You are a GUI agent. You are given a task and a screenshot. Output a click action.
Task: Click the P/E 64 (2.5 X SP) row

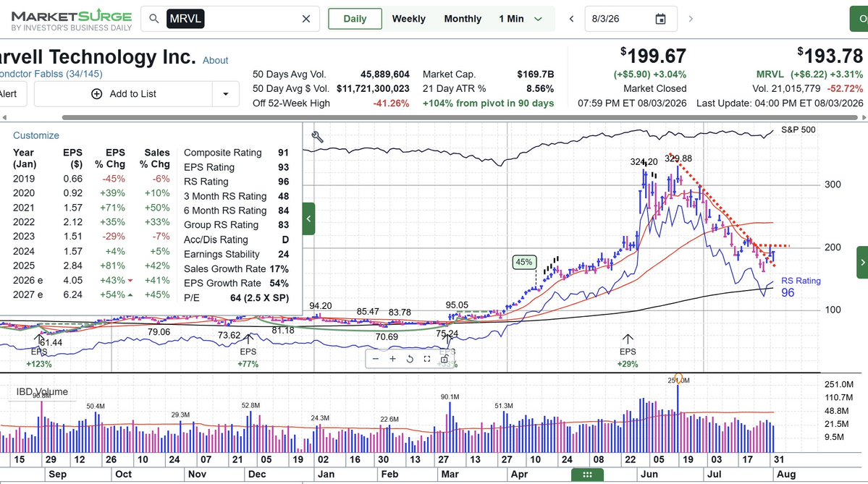click(237, 297)
